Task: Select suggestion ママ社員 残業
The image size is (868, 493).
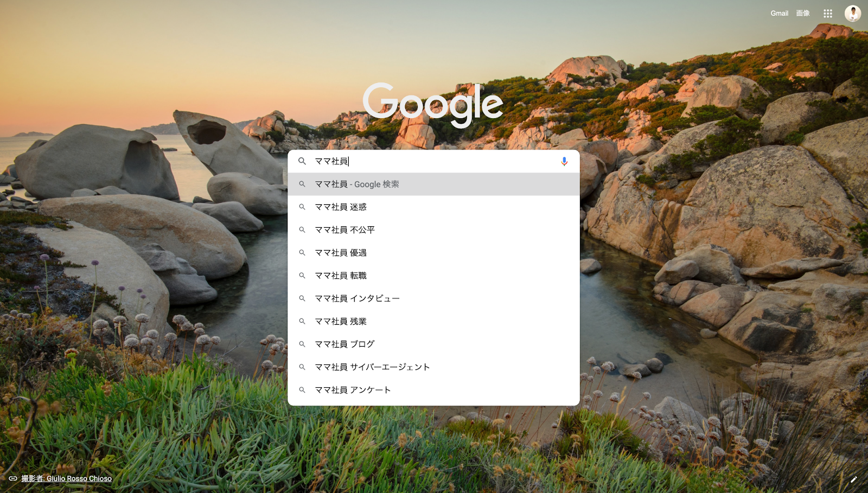Action: point(433,321)
